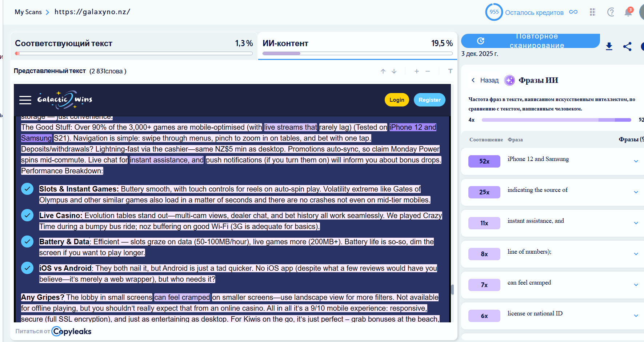Switch to the ИИ-контент tab
This screenshot has height=342, width=644.
357,46
